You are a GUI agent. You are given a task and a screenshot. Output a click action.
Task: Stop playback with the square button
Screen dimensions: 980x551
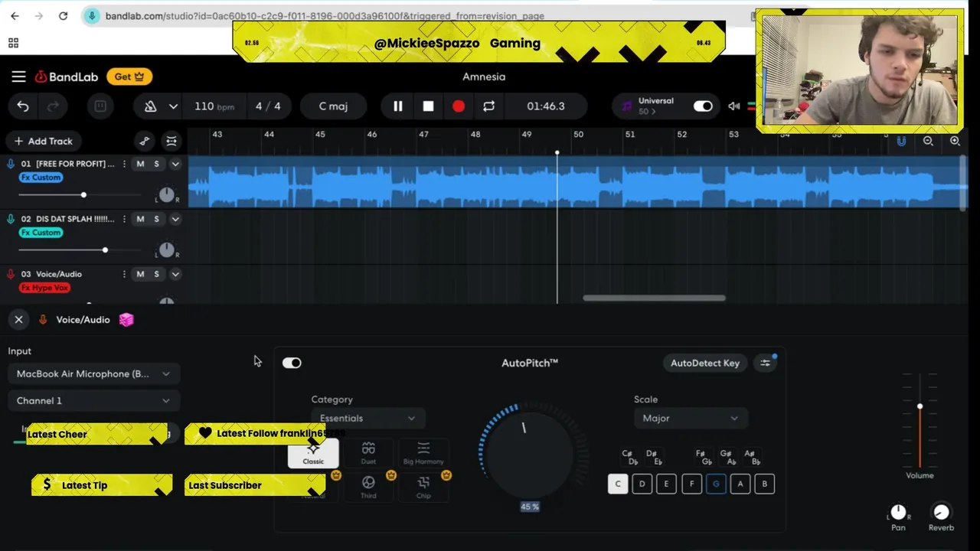tap(428, 106)
